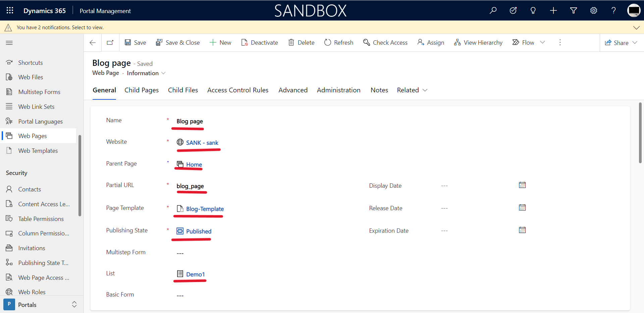This screenshot has width=644, height=313.
Task: Go back using the back arrow
Action: [x=93, y=43]
